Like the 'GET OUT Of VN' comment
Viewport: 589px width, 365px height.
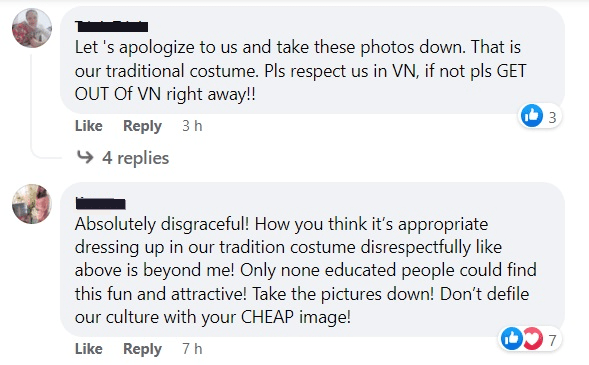point(89,126)
